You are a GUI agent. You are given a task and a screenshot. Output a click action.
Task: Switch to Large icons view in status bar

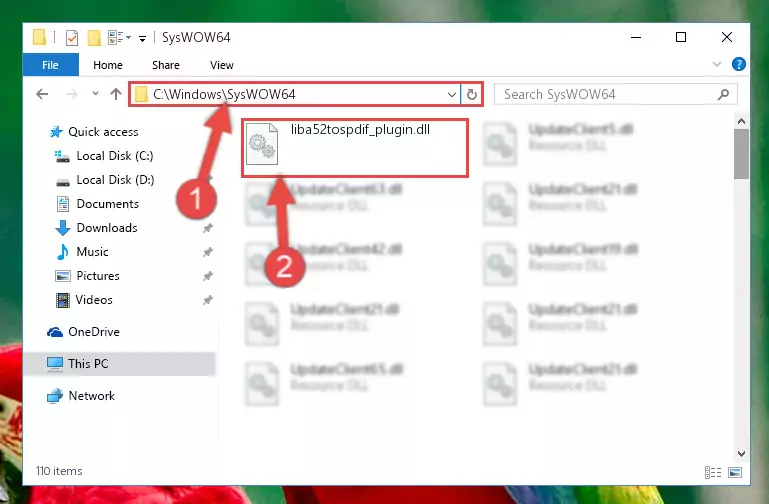point(735,473)
